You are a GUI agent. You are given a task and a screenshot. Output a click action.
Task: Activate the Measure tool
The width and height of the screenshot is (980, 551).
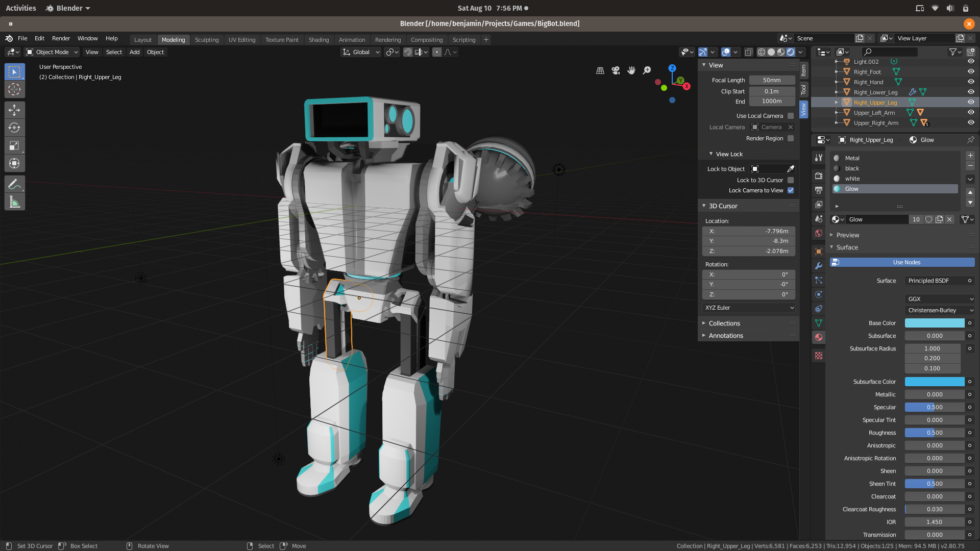[x=14, y=203]
